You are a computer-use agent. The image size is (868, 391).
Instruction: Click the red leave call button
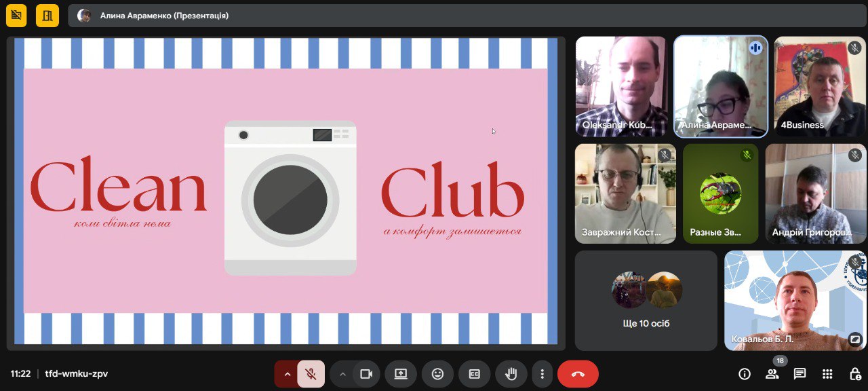click(578, 374)
